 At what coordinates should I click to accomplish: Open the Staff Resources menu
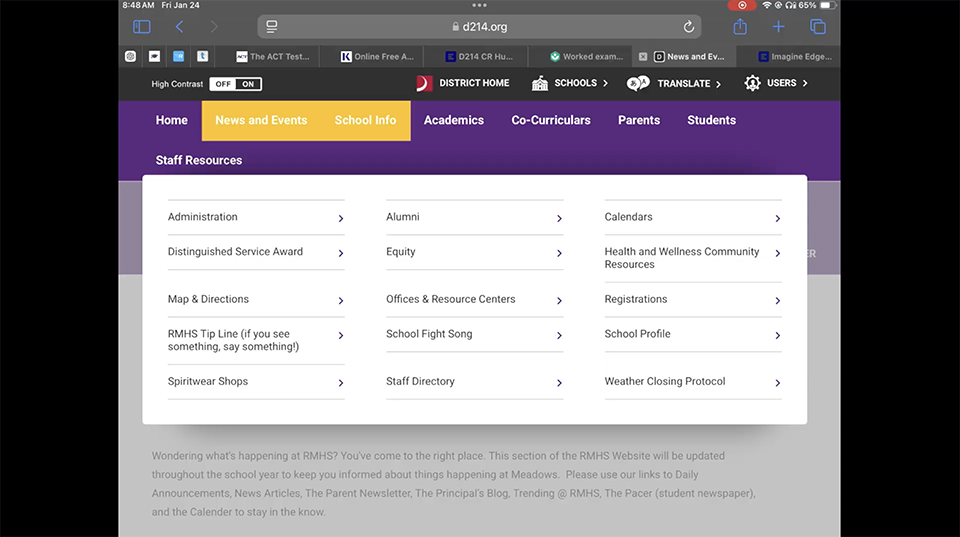point(199,160)
